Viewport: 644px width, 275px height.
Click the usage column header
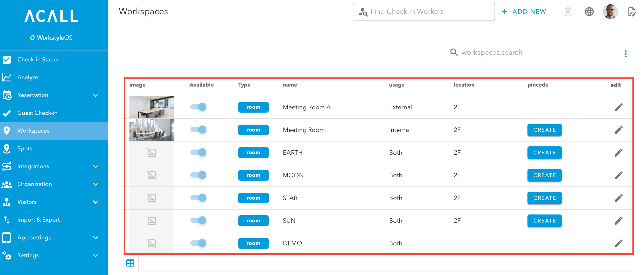(396, 85)
